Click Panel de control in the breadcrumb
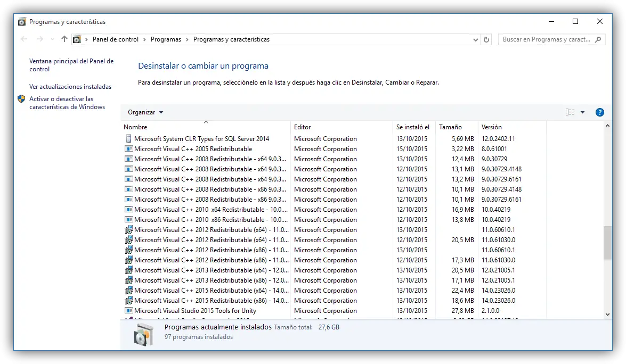 [116, 39]
